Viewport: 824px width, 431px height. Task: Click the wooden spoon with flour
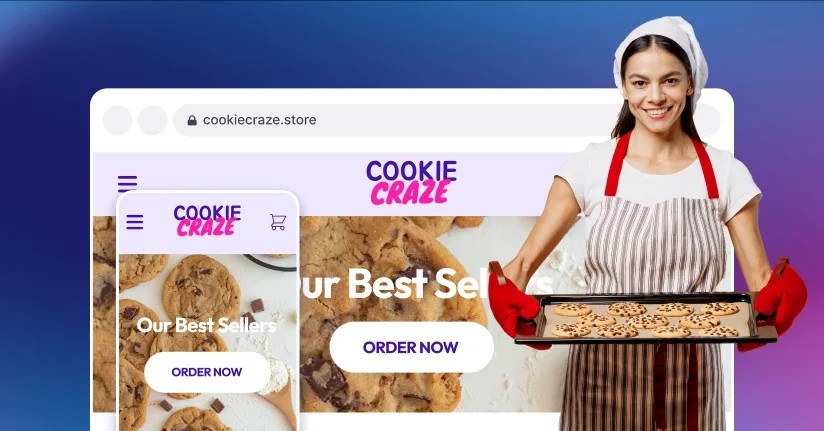click(x=281, y=388)
